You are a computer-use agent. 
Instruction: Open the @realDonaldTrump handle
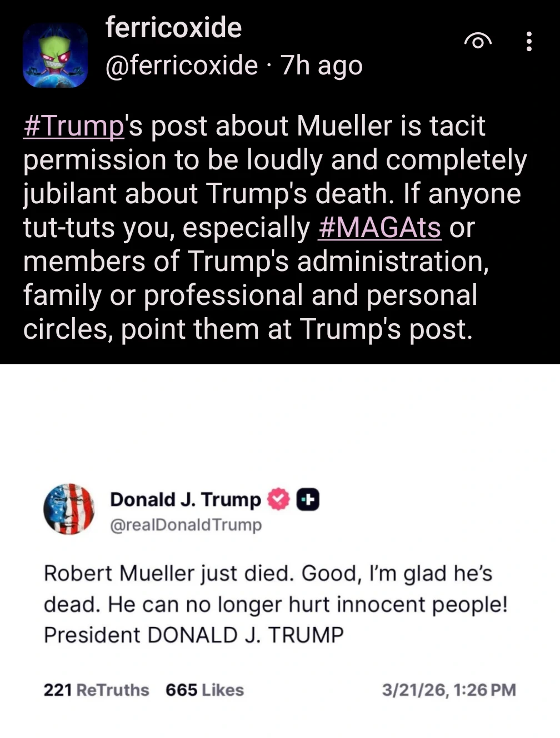pos(186,525)
